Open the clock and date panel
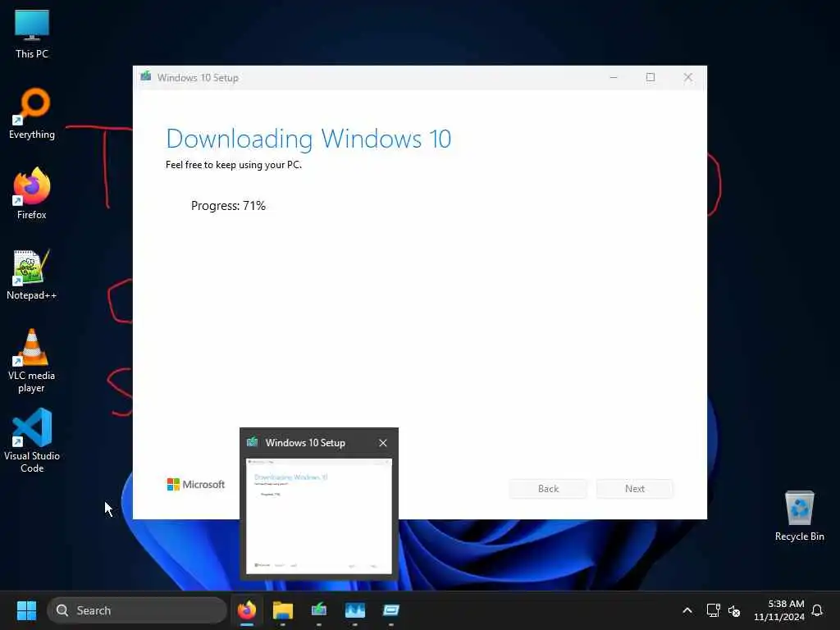Image resolution: width=840 pixels, height=630 pixels. tap(779, 610)
